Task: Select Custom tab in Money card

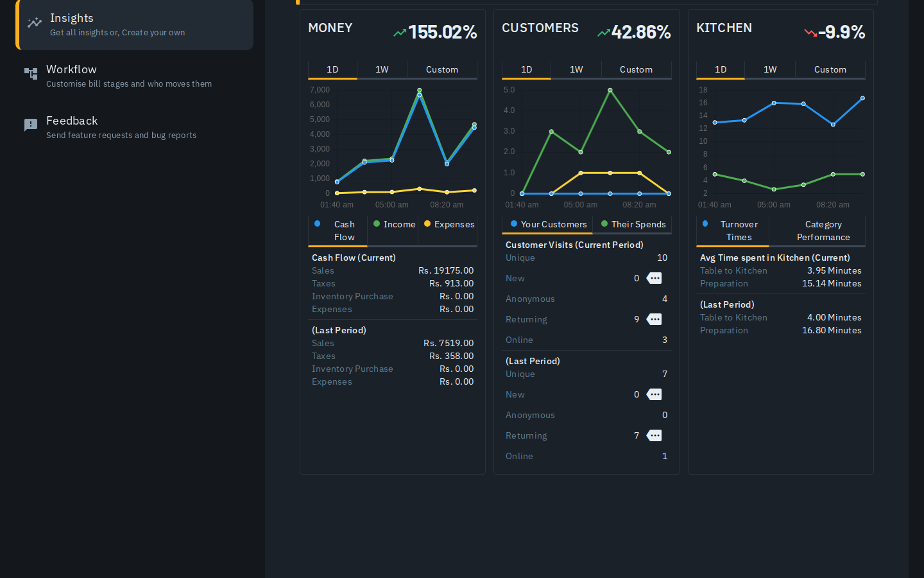Action: click(442, 69)
